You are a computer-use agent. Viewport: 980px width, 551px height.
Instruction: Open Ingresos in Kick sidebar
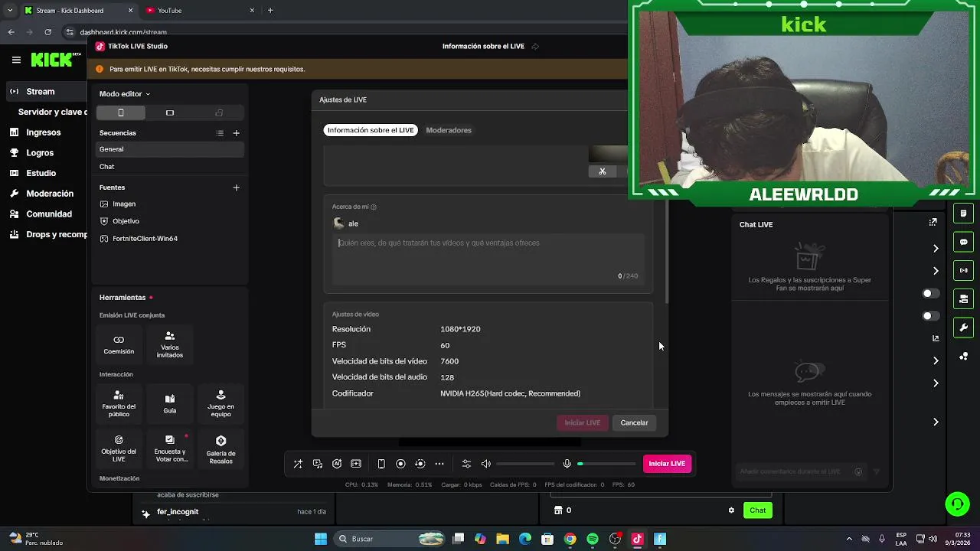coord(44,132)
